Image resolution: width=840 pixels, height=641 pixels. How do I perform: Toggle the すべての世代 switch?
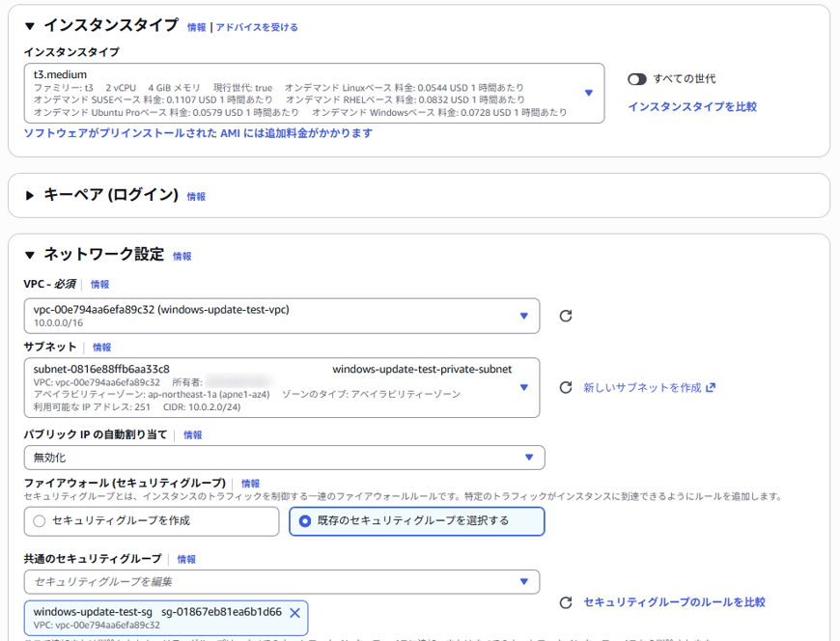[637, 79]
